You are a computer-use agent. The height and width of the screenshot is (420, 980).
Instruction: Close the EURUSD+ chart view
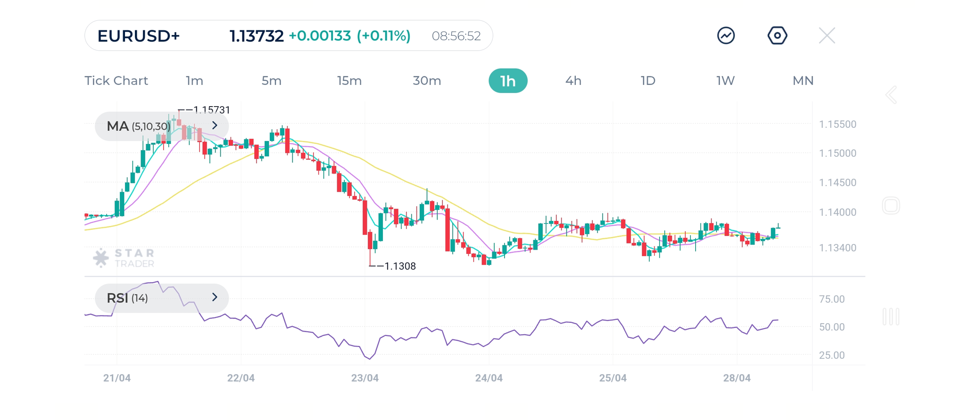[827, 35]
